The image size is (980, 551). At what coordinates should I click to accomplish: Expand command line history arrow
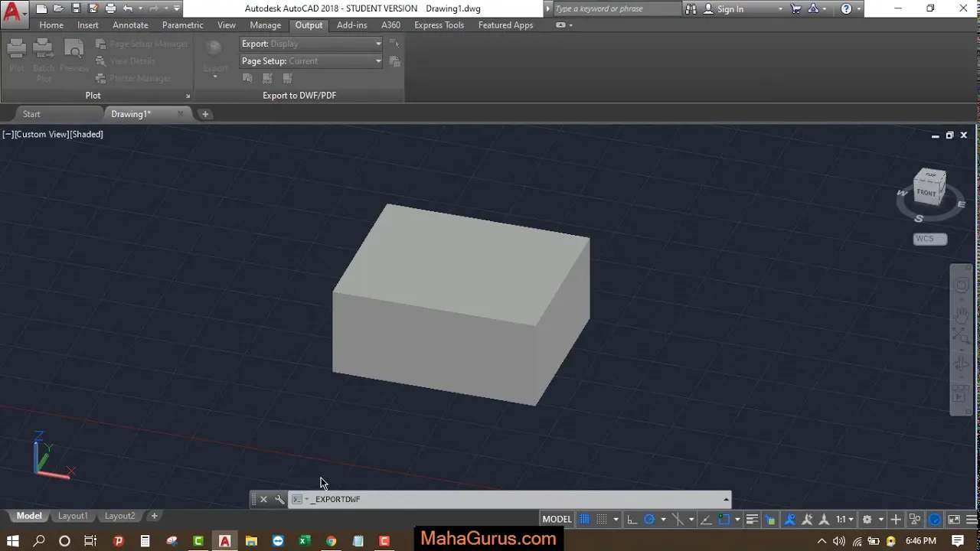pyautogui.click(x=726, y=499)
